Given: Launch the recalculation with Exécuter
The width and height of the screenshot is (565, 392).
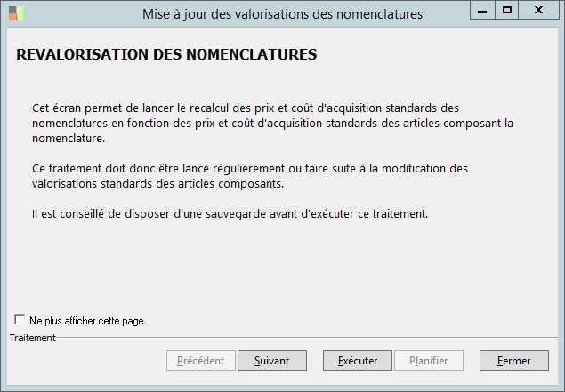Looking at the screenshot, I should [x=351, y=361].
